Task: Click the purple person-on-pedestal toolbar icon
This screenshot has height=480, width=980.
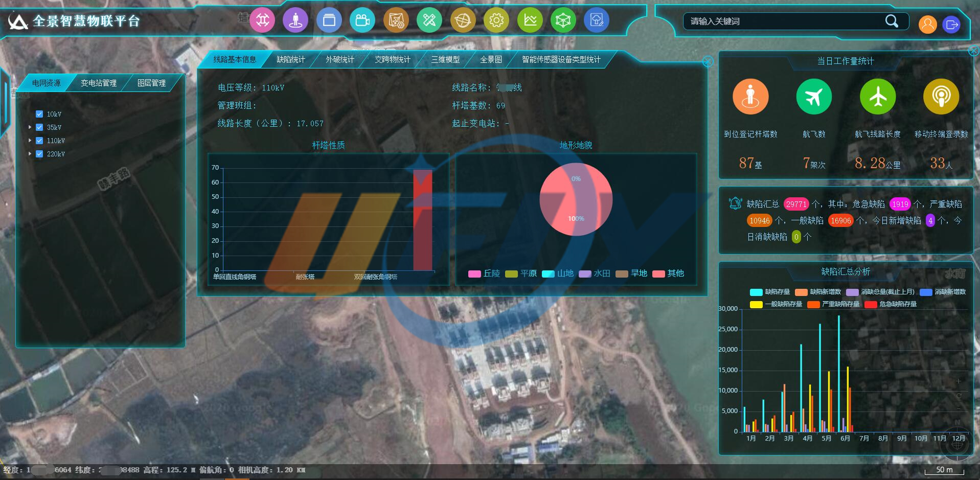Action: 295,20
